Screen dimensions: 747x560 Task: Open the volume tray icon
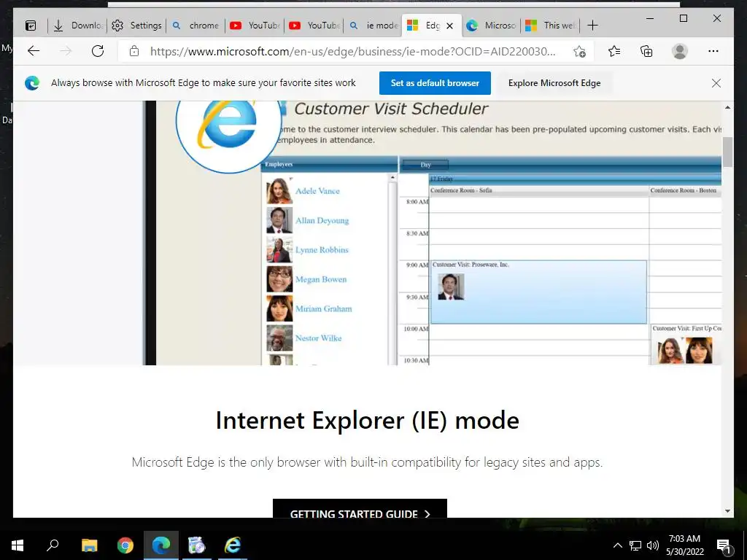tap(653, 545)
